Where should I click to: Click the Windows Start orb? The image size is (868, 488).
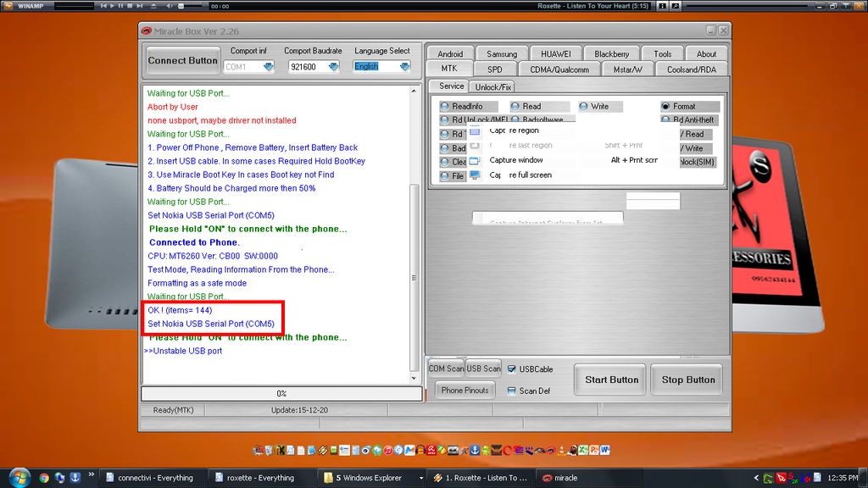click(16, 477)
